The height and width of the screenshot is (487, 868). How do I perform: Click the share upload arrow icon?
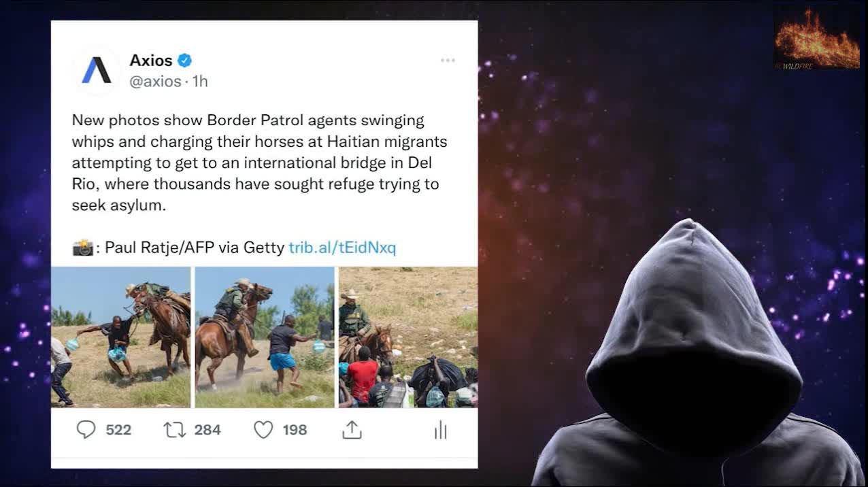pos(352,429)
